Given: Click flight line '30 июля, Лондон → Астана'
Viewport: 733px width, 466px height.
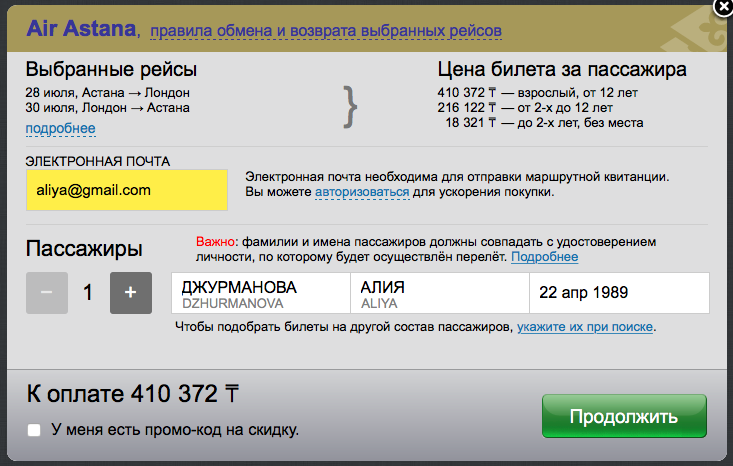Looking at the screenshot, I should point(108,108).
